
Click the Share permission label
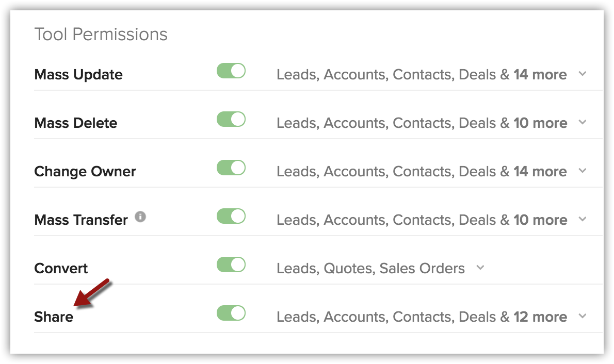tap(54, 317)
